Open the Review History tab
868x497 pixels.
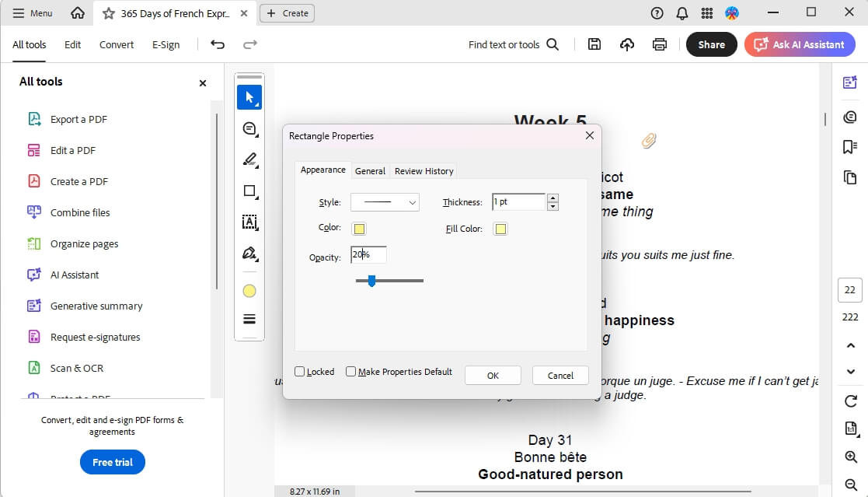coord(424,171)
